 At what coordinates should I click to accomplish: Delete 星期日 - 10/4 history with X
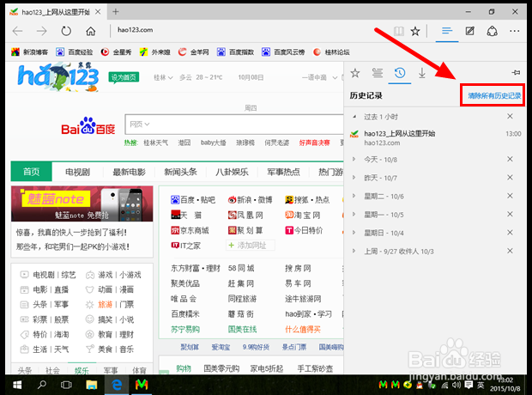(x=510, y=233)
